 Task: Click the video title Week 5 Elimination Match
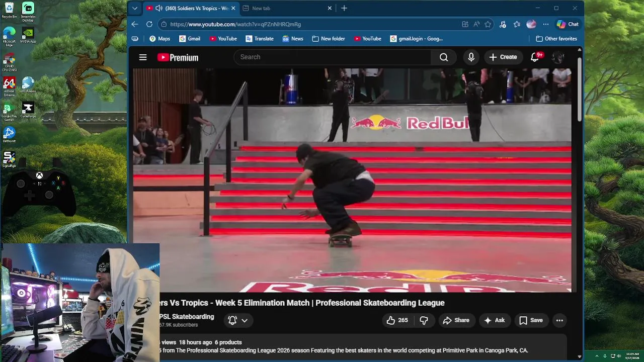coord(302,303)
